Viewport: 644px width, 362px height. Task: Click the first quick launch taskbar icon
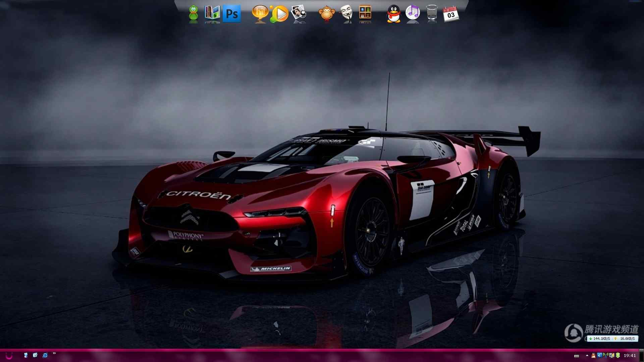(x=26, y=355)
